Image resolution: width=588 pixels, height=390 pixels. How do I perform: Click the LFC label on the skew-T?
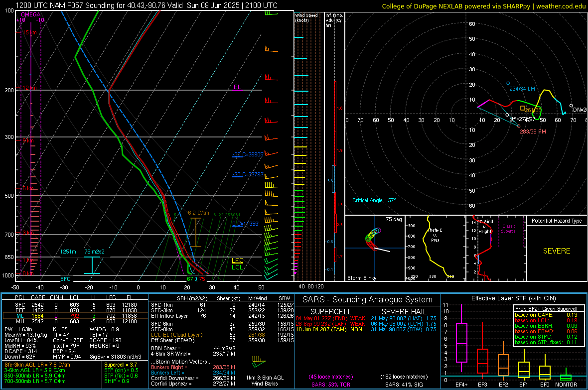pos(237,260)
